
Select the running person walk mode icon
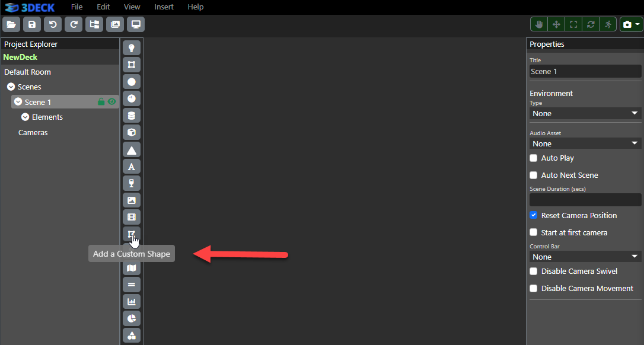[607, 24]
